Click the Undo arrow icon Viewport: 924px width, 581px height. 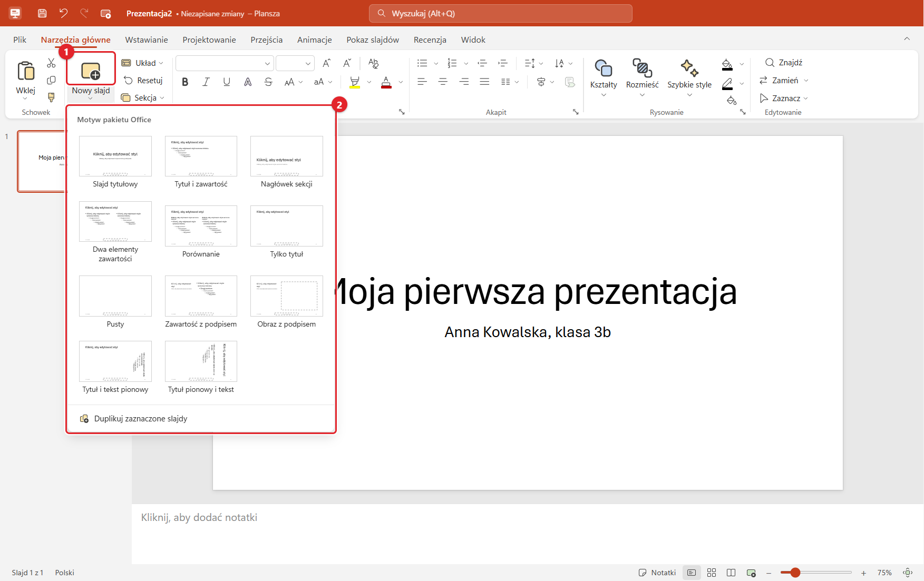coord(63,13)
